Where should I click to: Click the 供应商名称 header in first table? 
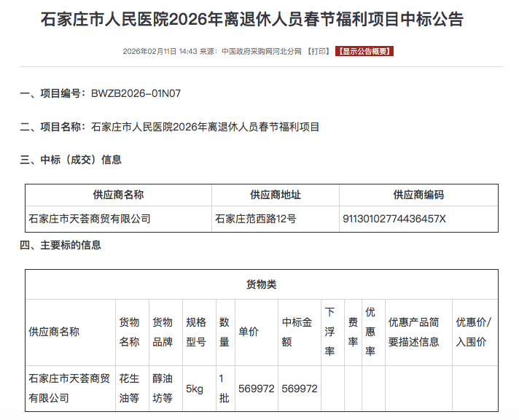coord(118,195)
